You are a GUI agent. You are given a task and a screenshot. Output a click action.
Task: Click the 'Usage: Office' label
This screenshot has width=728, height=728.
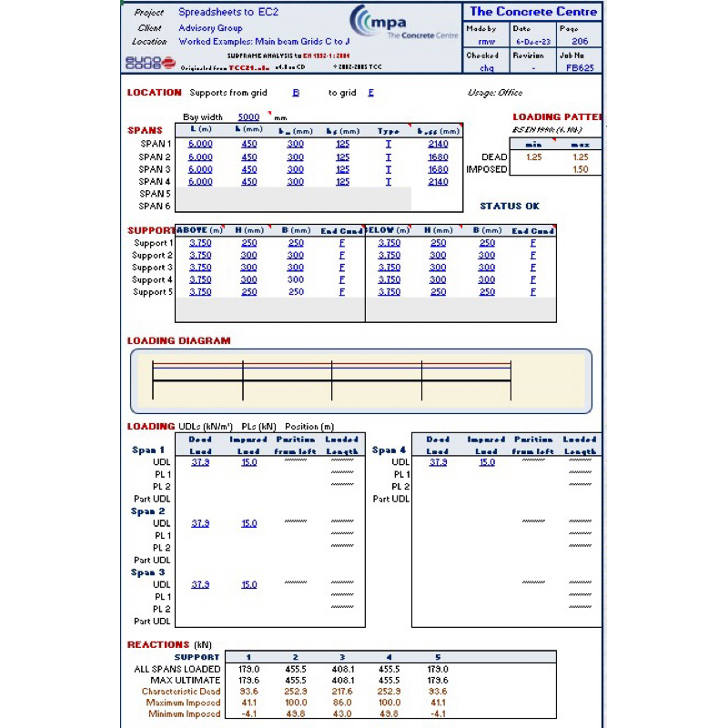click(494, 93)
